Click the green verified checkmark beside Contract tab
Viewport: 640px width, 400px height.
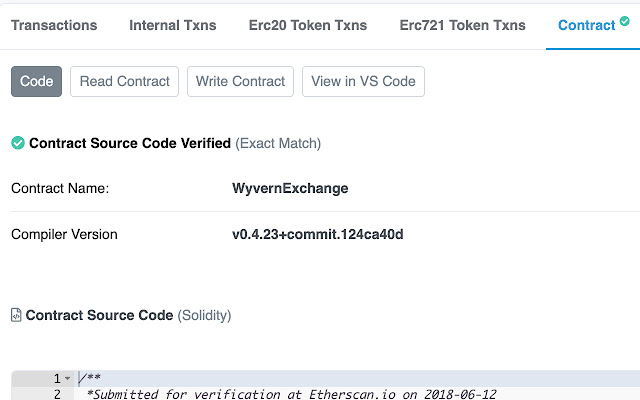point(625,21)
